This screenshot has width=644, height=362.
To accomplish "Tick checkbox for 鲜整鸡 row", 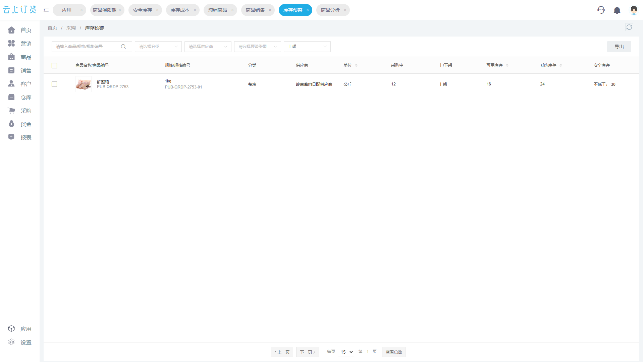I will 54,84.
